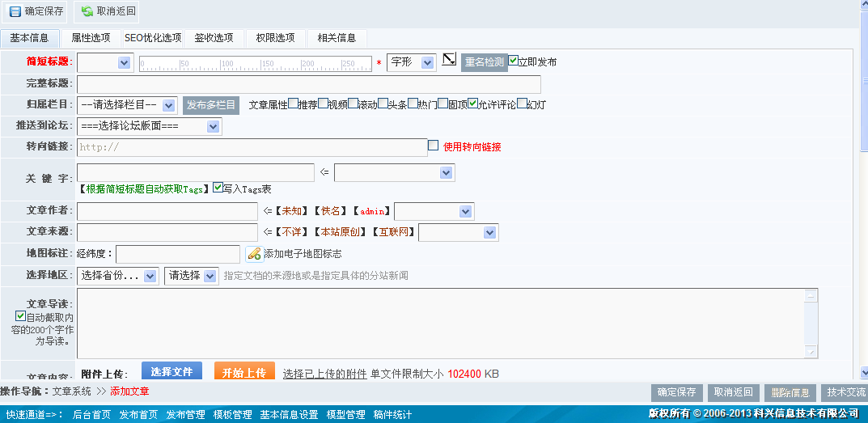The image size is (868, 423).
Task: Toggle the 立即发布 checkbox
Action: 513,60
